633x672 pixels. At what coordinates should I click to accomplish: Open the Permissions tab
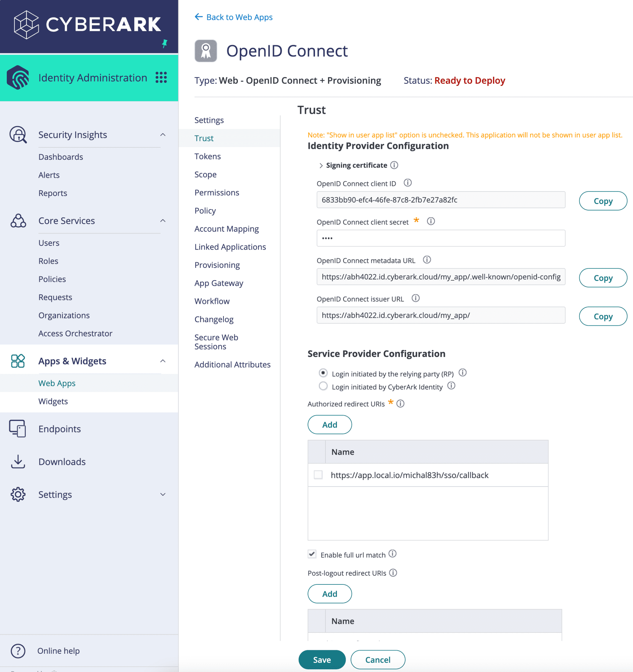[217, 192]
